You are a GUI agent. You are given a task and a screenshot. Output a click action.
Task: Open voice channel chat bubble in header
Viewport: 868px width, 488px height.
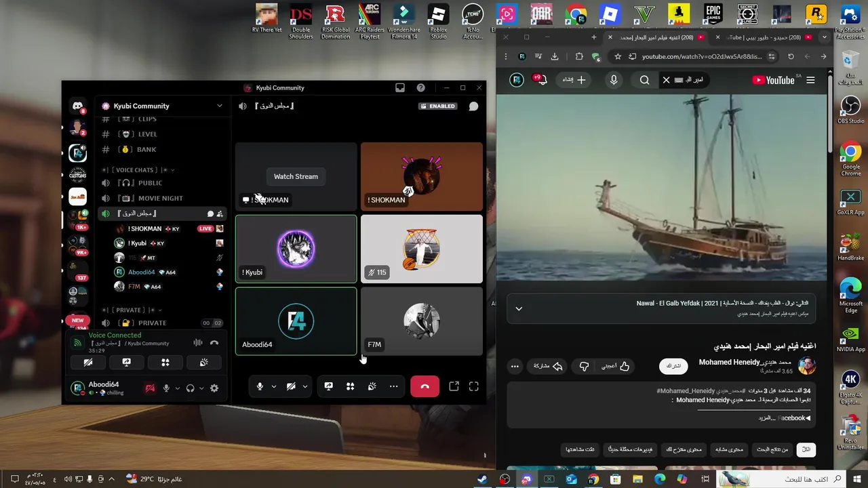(x=473, y=106)
